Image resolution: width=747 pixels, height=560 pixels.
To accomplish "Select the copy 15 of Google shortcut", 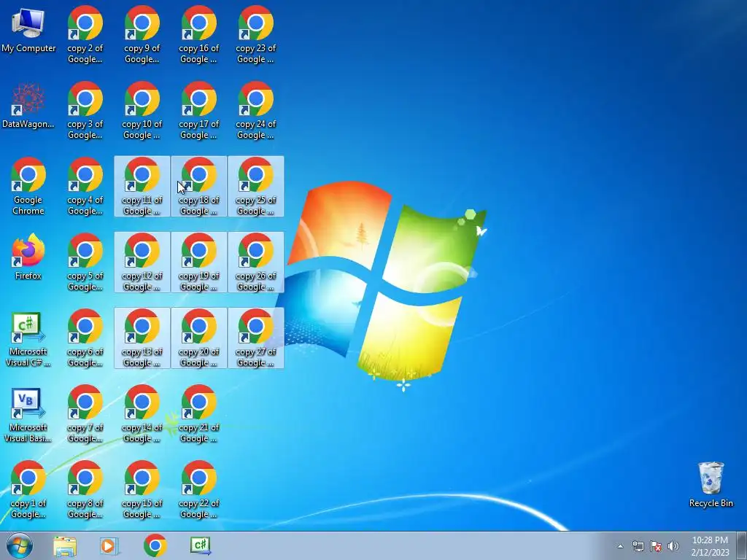I will pyautogui.click(x=142, y=490).
